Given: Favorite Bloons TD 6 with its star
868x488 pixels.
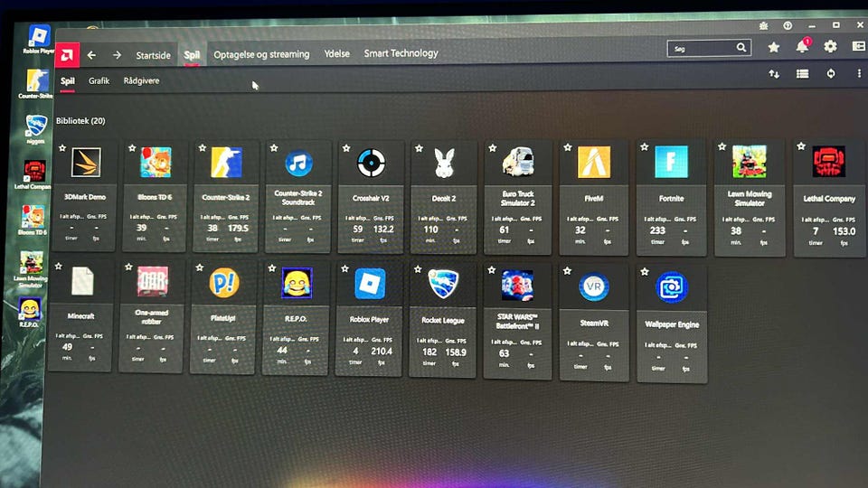Looking at the screenshot, I should [132, 148].
